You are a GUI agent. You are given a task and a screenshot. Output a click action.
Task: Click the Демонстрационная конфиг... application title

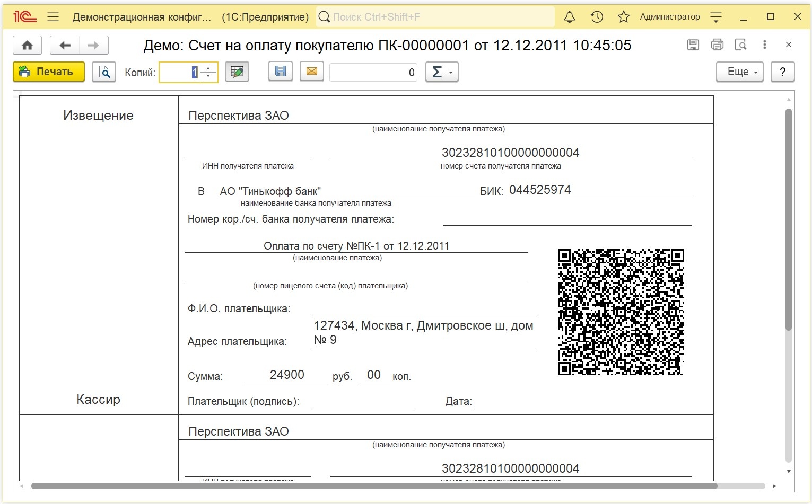pos(142,17)
